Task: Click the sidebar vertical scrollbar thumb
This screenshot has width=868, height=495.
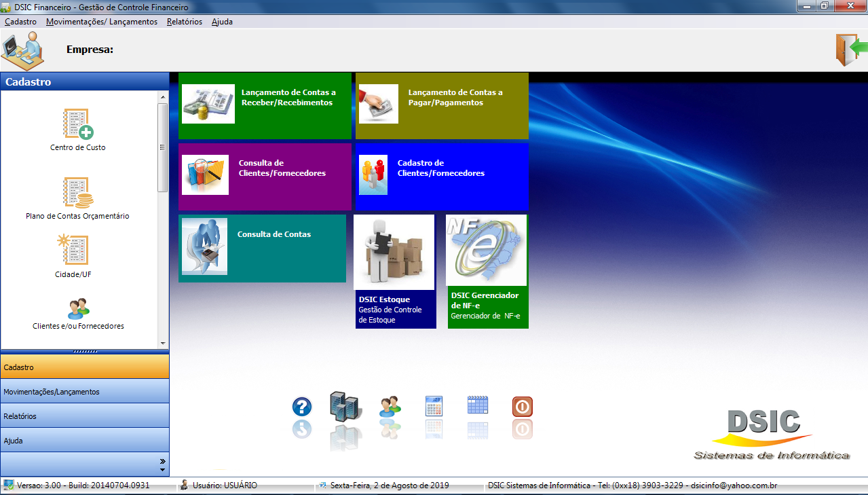Action: coord(163,147)
